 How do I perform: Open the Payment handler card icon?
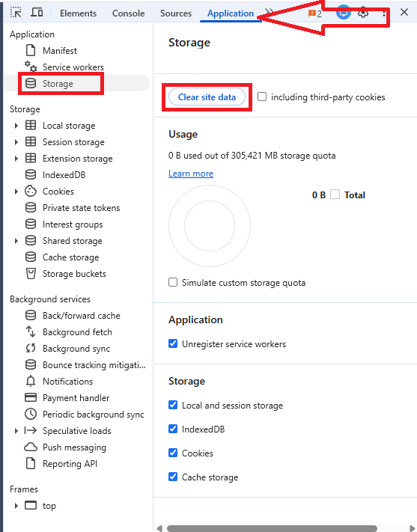click(31, 397)
